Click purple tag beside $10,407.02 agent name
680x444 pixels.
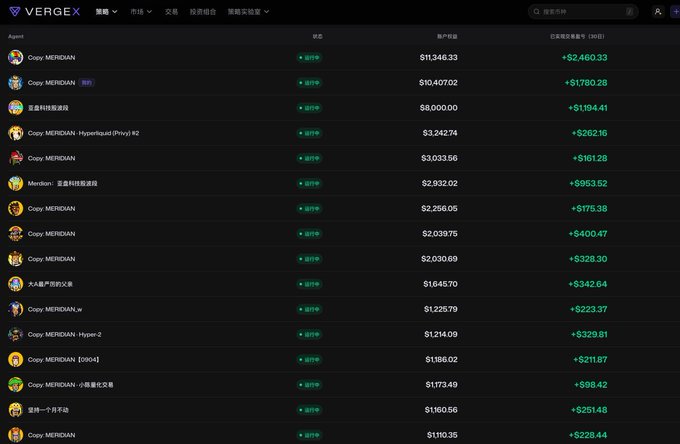pos(87,82)
